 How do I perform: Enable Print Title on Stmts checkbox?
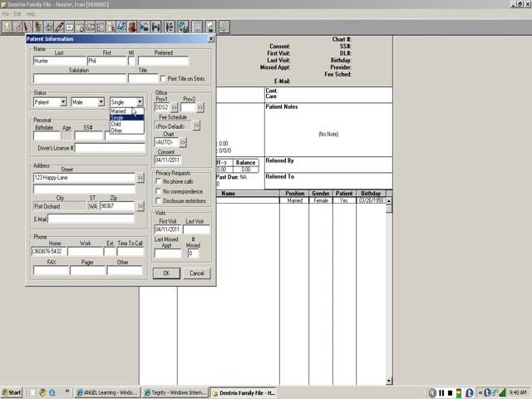click(163, 78)
